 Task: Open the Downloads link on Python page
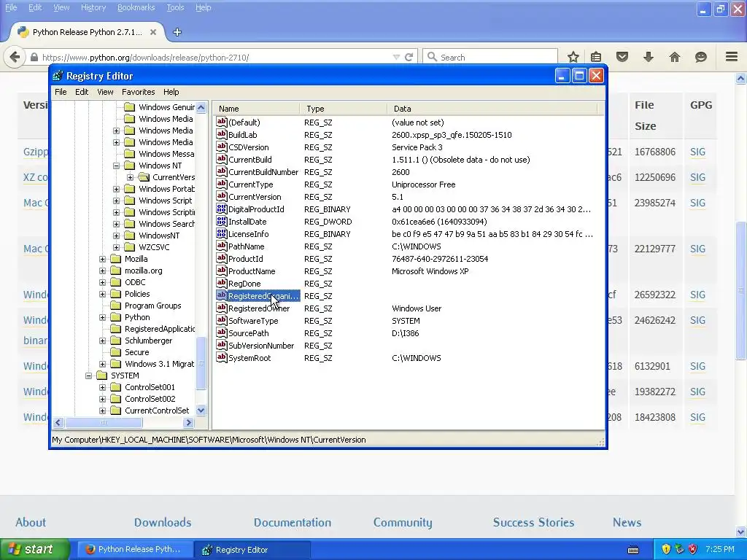point(163,522)
